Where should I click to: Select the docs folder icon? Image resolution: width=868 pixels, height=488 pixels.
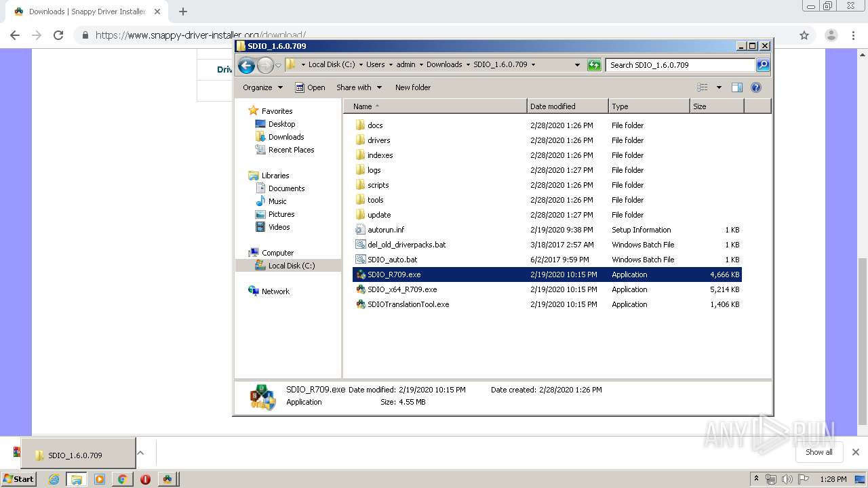click(360, 125)
